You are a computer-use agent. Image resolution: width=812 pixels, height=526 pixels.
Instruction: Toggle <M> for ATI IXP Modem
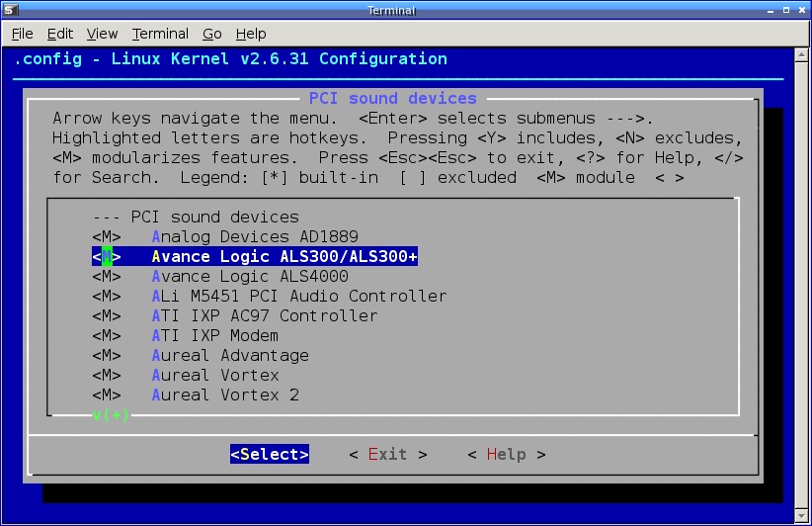[107, 335]
